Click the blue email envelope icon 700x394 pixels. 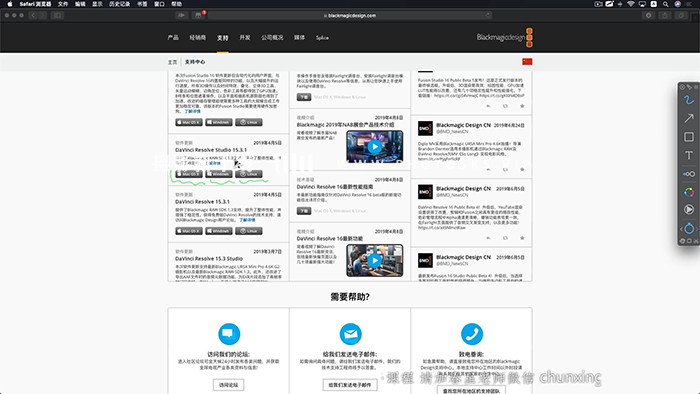click(350, 334)
